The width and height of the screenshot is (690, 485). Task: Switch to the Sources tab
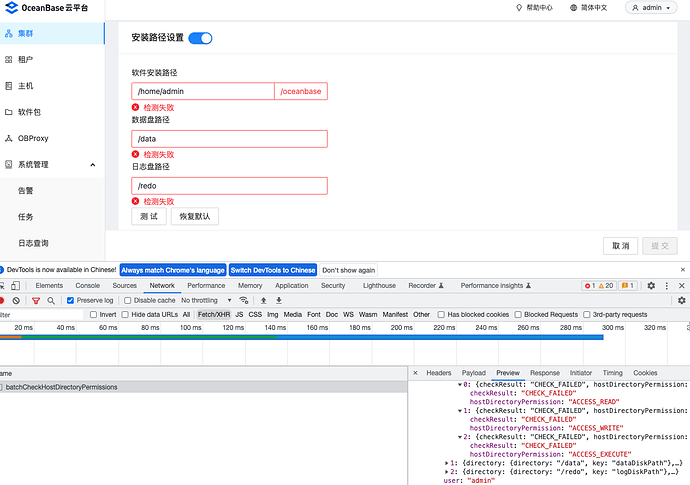tap(125, 286)
